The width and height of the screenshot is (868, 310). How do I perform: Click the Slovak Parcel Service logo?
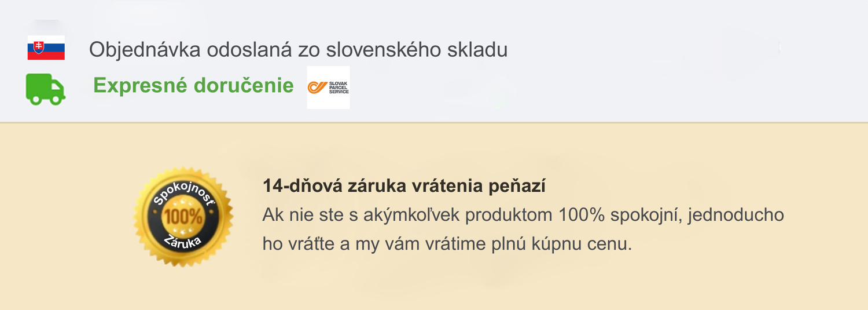[x=328, y=87]
